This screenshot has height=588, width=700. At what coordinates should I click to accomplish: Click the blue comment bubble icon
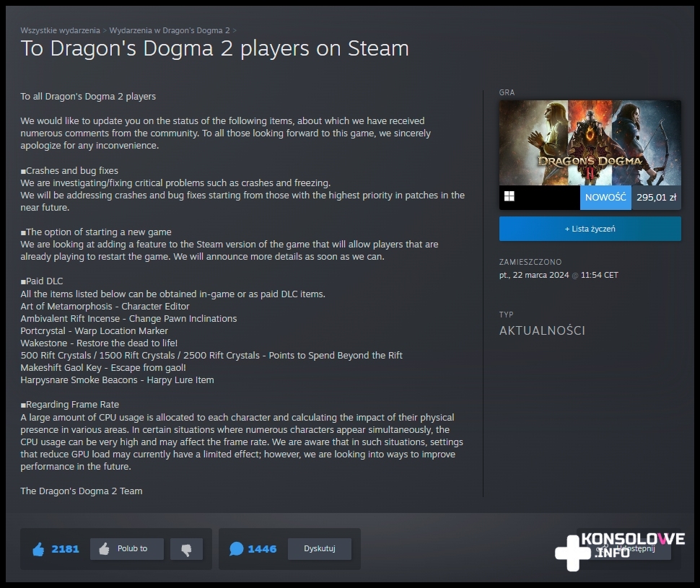236,549
